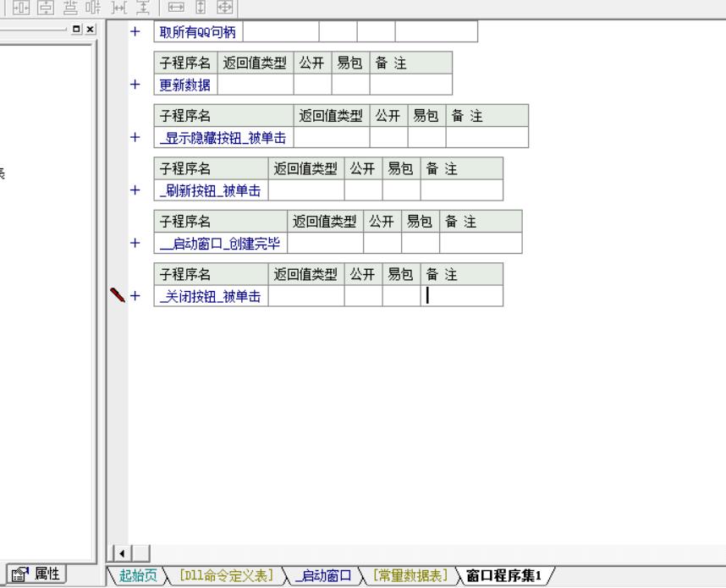Click the 公开 cell of _显示隐藏按钮_被单击 row
The image size is (726, 588).
tap(388, 138)
